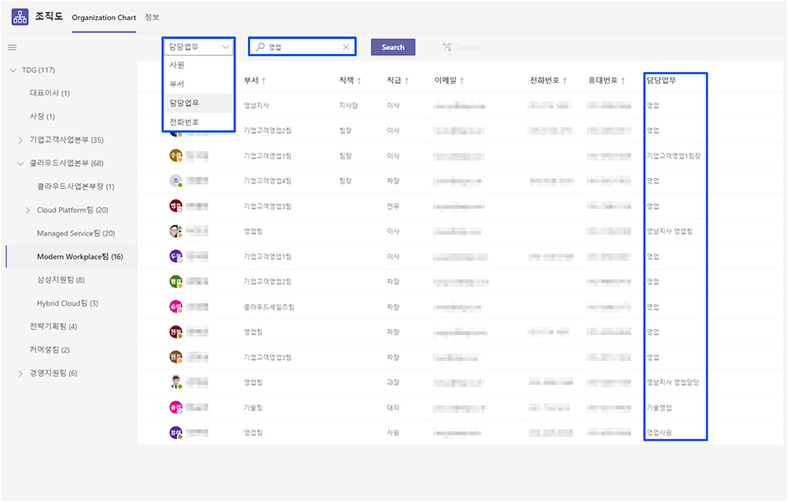Expand the 경영지원팀 (6) node
Screen dimensions: 788x502
(x=21, y=373)
